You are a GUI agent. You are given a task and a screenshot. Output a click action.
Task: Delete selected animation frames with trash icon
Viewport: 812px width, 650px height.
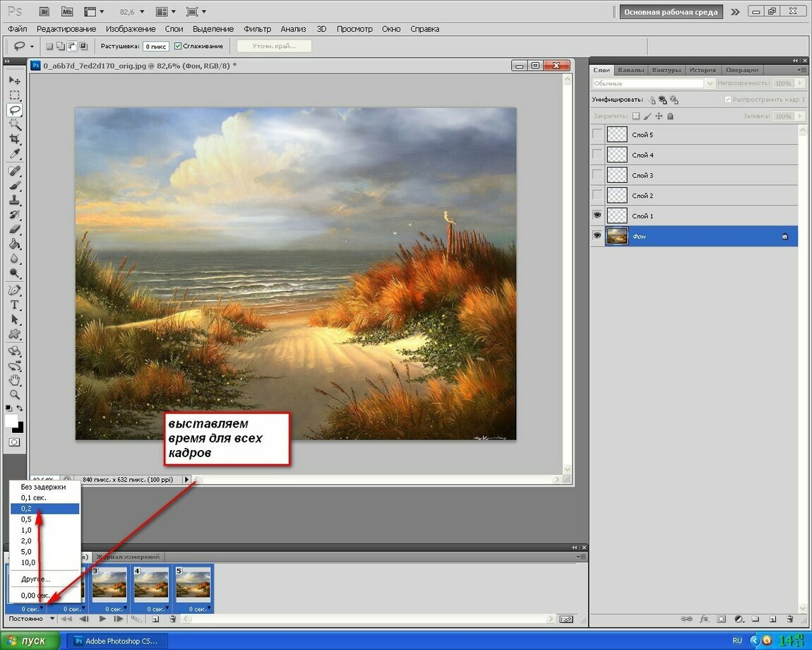click(x=172, y=619)
